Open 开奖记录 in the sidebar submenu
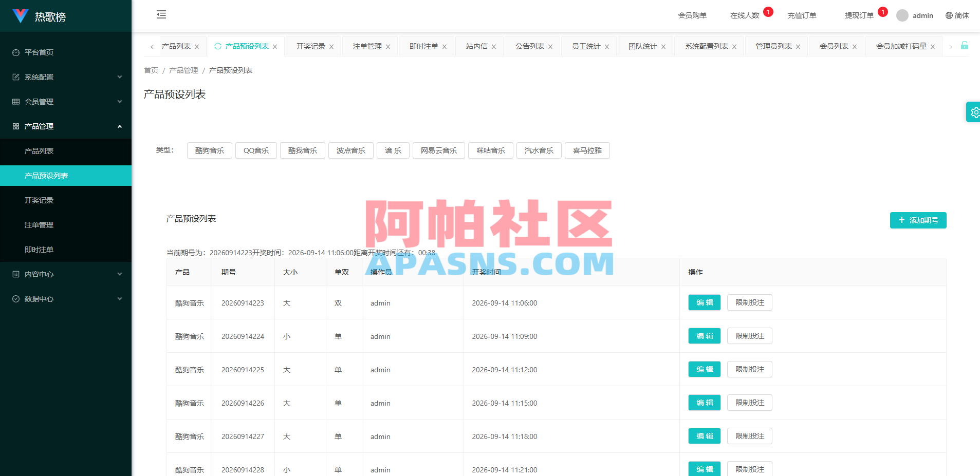This screenshot has height=476, width=980. click(66, 200)
